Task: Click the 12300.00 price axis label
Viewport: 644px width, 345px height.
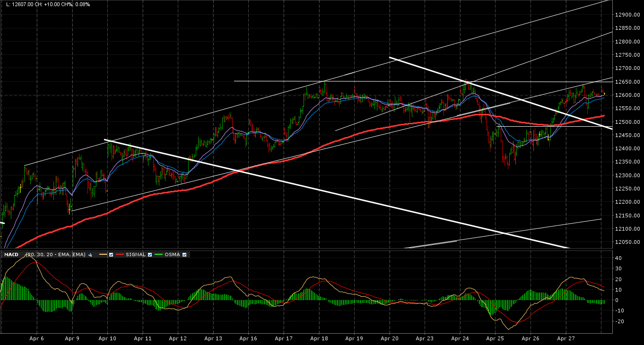Action: [627, 175]
